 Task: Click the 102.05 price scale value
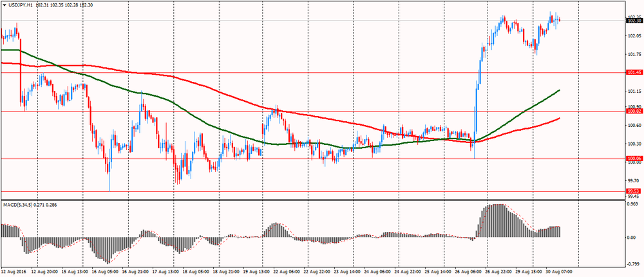click(634, 36)
